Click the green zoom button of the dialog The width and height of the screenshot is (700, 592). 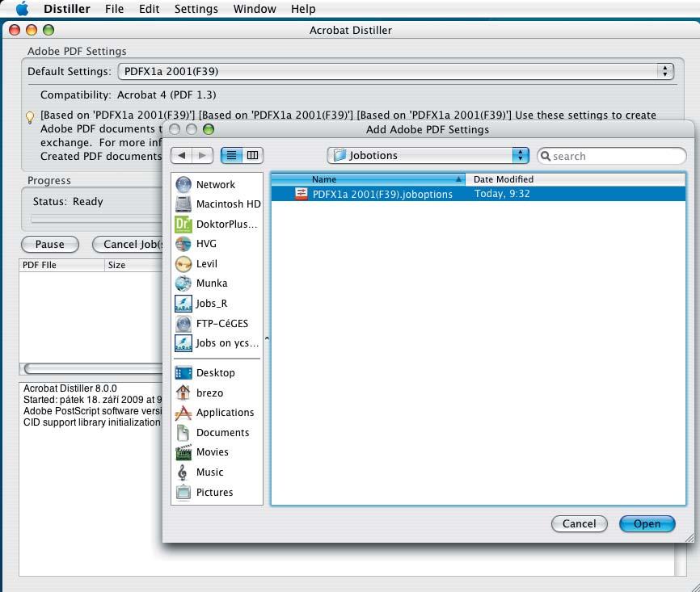[x=209, y=129]
